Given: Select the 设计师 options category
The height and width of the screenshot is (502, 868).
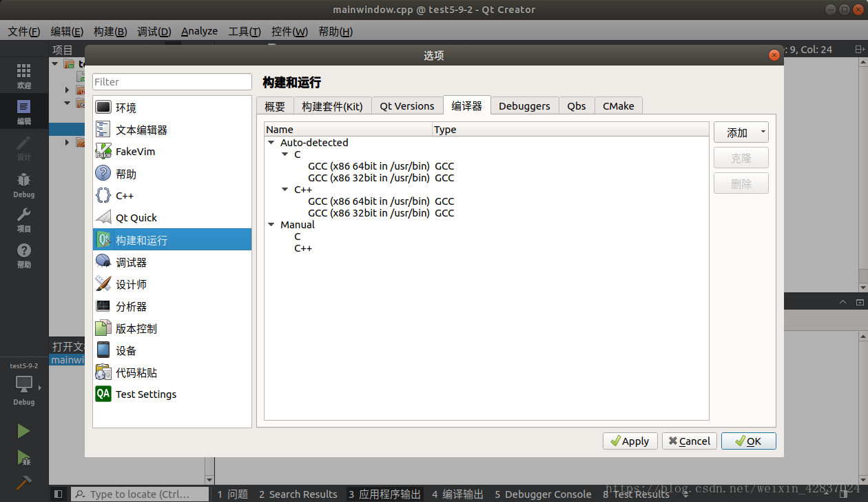Looking at the screenshot, I should pyautogui.click(x=172, y=284).
